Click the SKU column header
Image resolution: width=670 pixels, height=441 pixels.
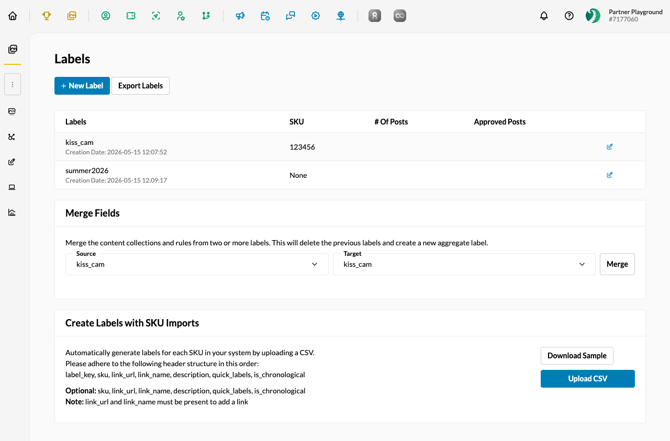tap(297, 122)
